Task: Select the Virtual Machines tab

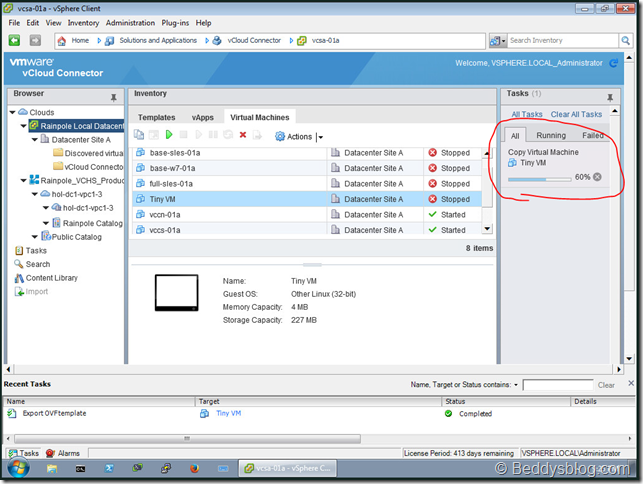Action: pyautogui.click(x=260, y=117)
